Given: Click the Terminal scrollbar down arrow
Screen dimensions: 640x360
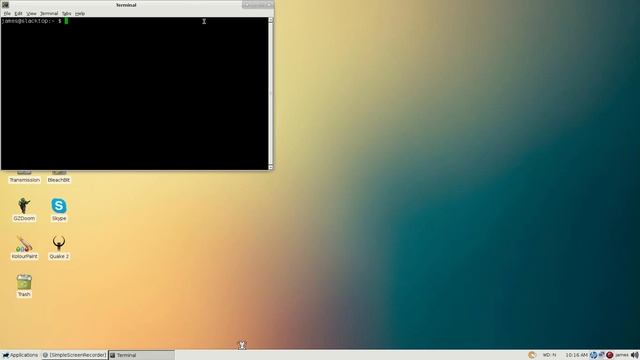Looking at the screenshot, I should (271, 167).
